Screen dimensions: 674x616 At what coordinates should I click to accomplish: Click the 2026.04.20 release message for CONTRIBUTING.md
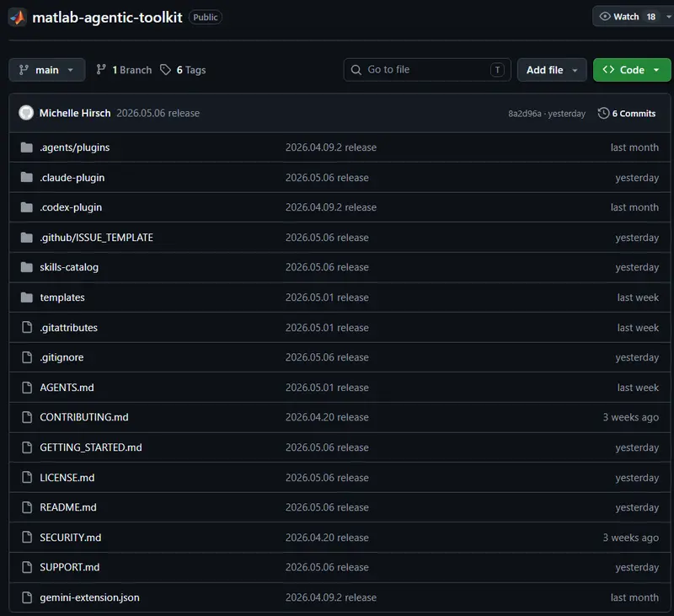click(x=327, y=417)
